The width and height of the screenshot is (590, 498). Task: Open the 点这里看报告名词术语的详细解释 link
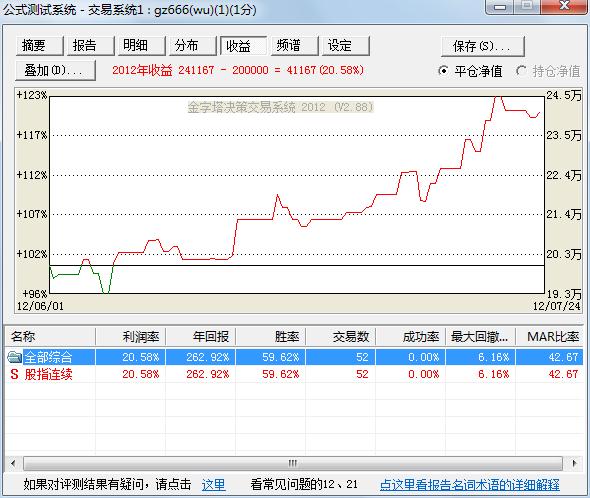pos(470,484)
